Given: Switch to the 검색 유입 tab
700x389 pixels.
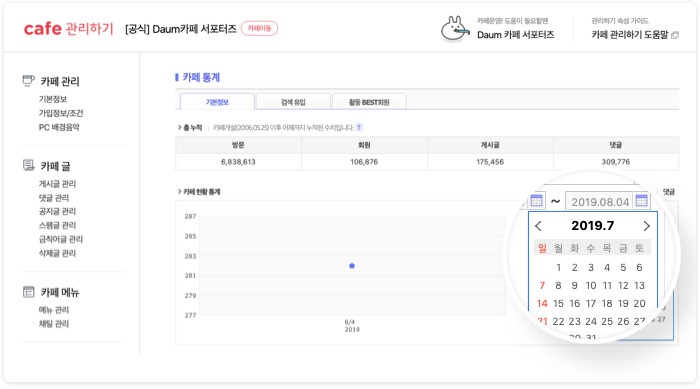Looking at the screenshot, I should click(293, 102).
